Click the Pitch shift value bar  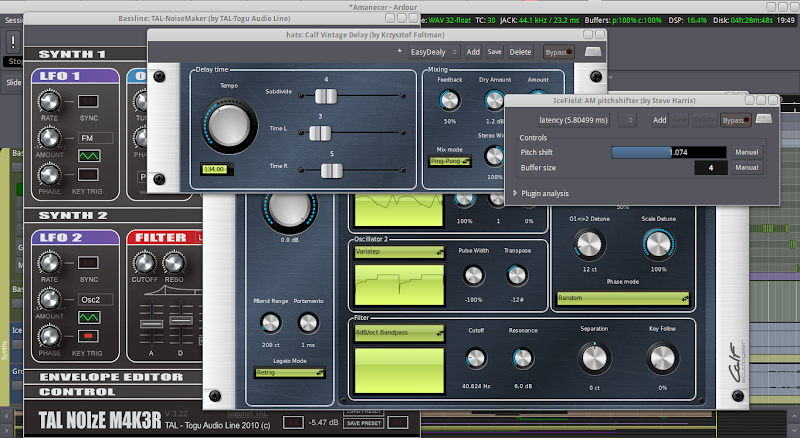(x=668, y=152)
